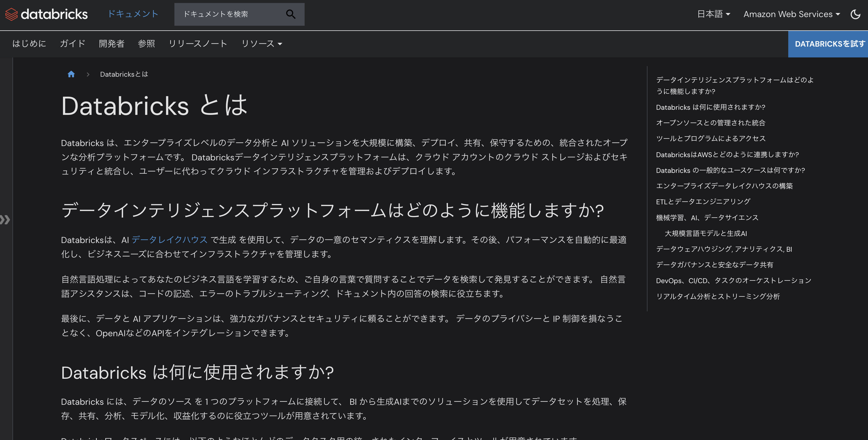The image size is (868, 440).
Task: Click the search magnifier icon
Action: [x=291, y=14]
